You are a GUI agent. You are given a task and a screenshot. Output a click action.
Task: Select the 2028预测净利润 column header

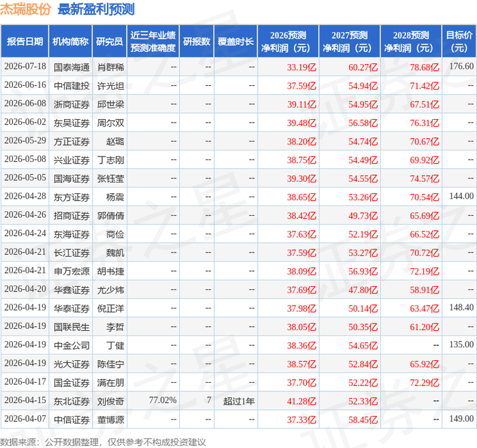click(411, 42)
